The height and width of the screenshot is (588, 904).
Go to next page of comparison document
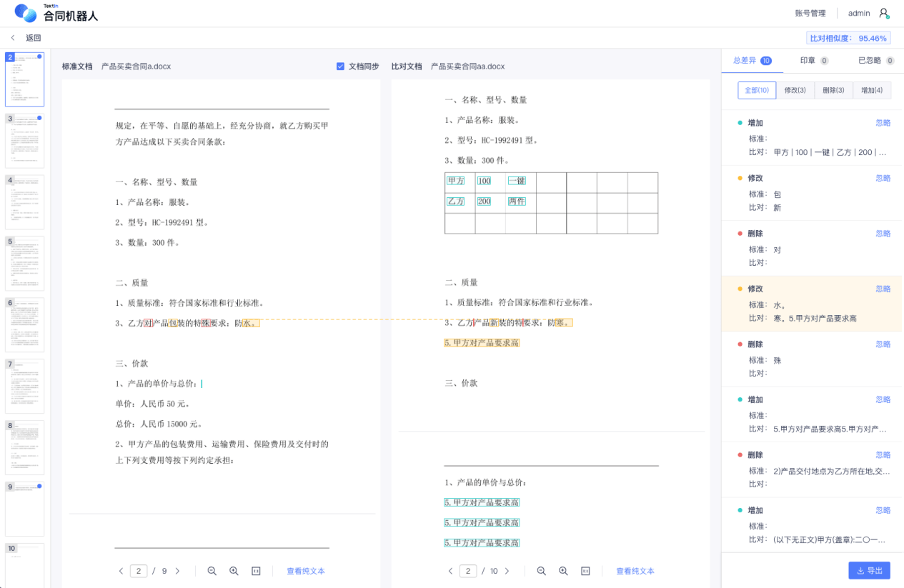[507, 571]
